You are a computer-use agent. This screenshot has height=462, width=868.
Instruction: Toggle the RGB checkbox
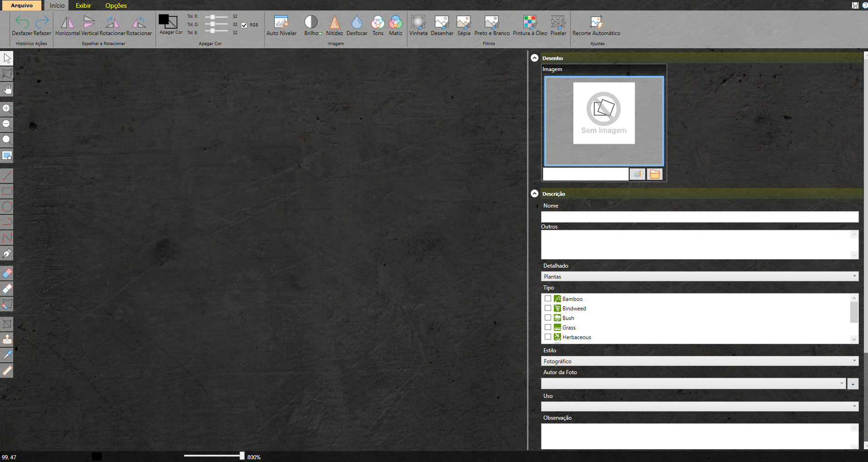point(244,25)
